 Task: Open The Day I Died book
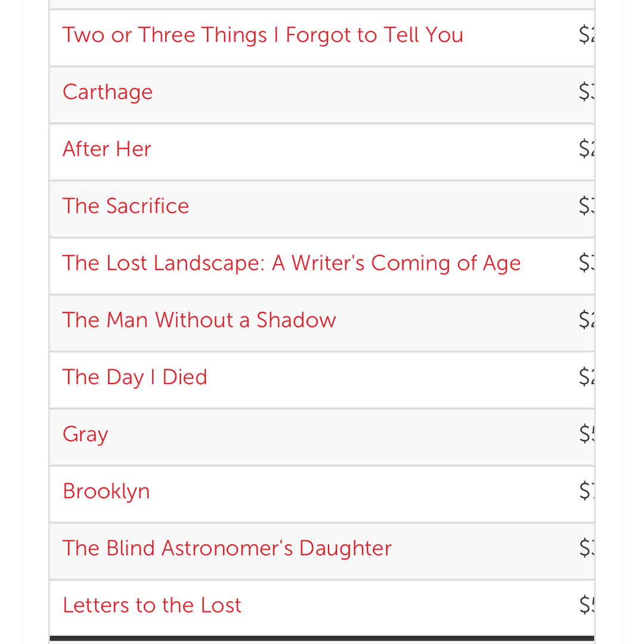click(x=135, y=377)
